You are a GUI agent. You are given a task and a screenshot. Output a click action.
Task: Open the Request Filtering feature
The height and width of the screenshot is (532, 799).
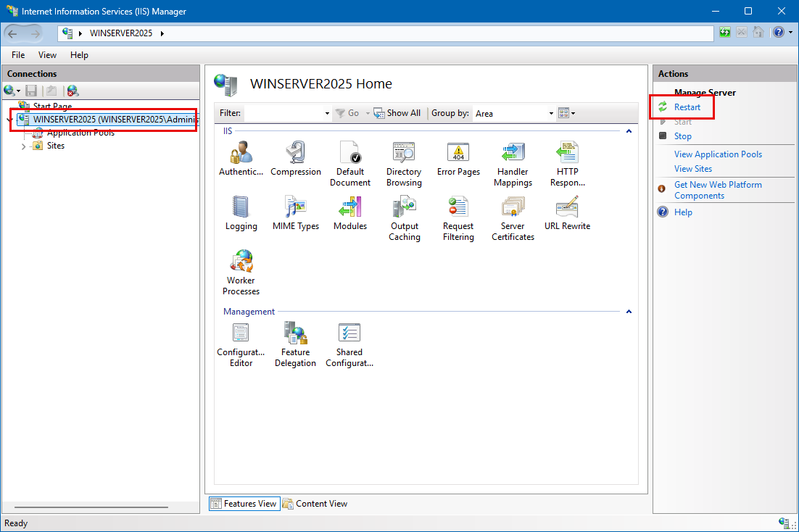point(458,209)
